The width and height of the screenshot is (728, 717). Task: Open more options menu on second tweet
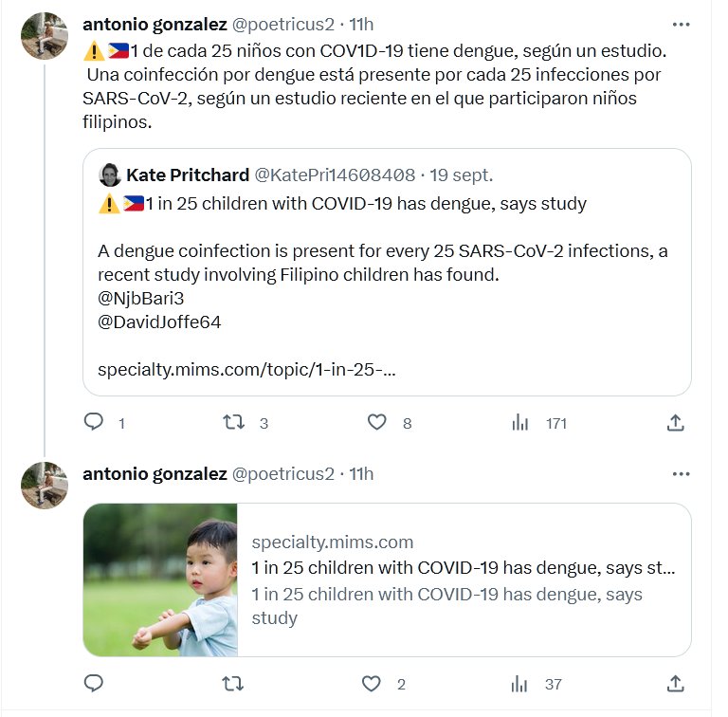coord(681,473)
